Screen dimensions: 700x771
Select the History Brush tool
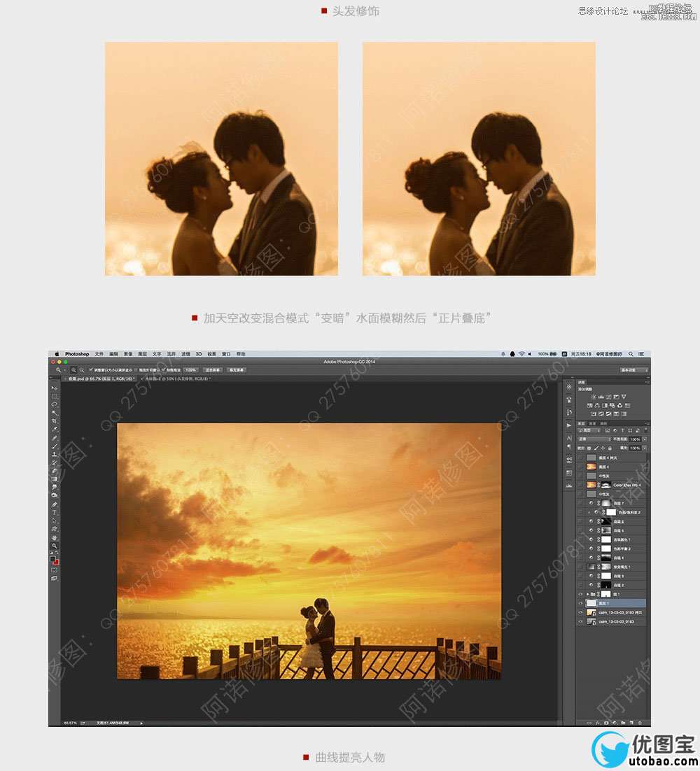pyautogui.click(x=54, y=462)
